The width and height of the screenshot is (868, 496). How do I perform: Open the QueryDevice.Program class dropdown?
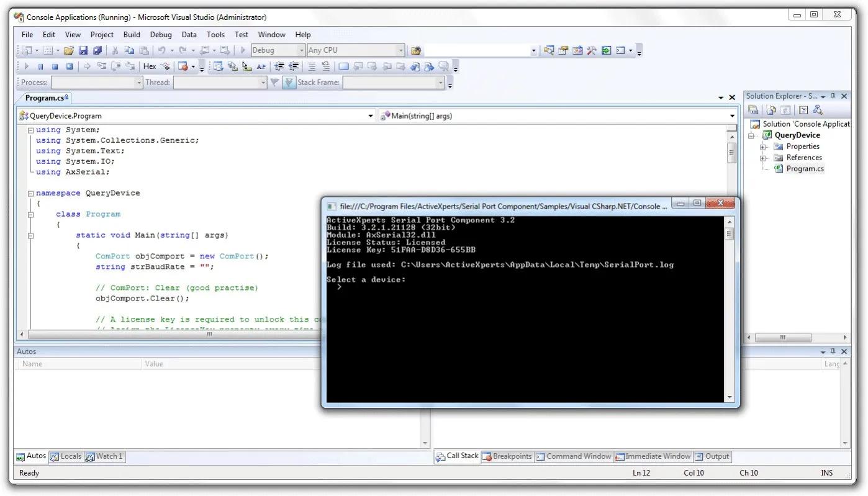(371, 115)
